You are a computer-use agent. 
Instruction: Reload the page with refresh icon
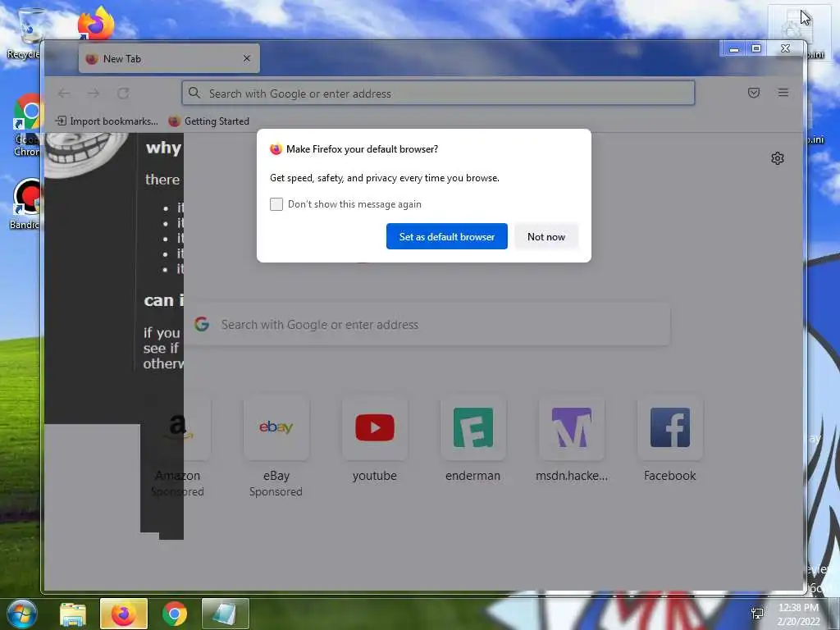pyautogui.click(x=123, y=94)
